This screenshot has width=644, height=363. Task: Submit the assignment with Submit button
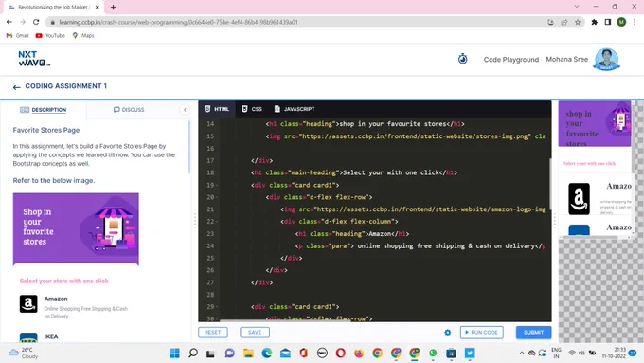click(533, 332)
